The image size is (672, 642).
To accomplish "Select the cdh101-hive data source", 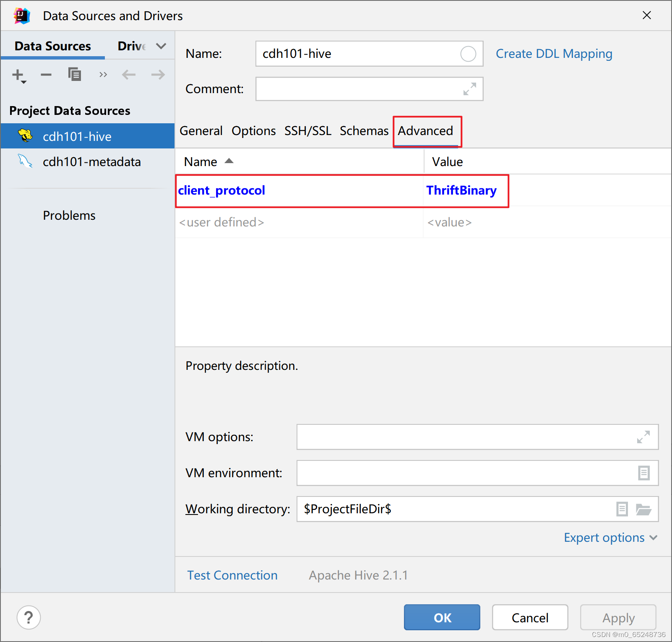I will (x=88, y=136).
